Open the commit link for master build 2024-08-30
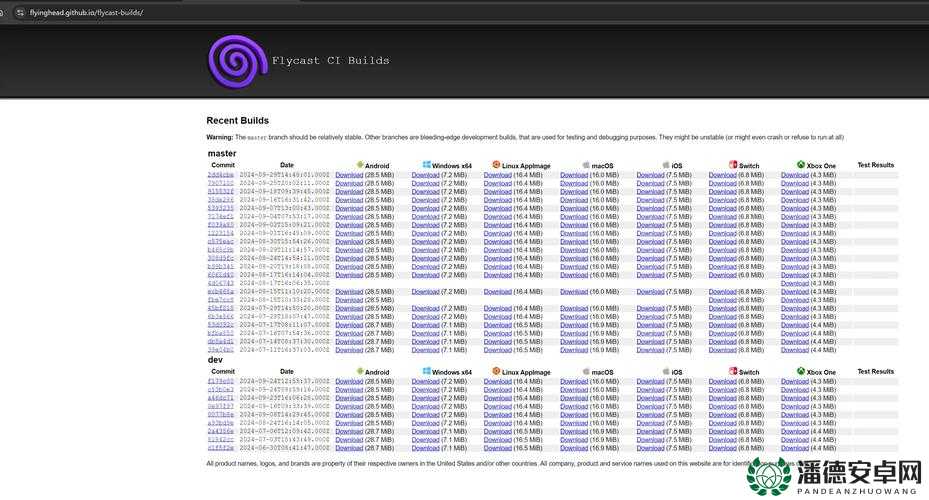The image size is (929, 500). click(220, 241)
